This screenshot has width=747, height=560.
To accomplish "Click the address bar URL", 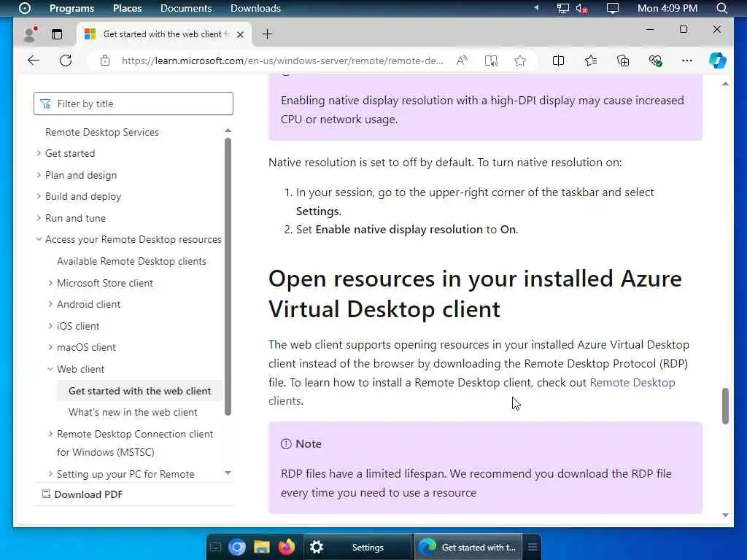I will pos(282,61).
